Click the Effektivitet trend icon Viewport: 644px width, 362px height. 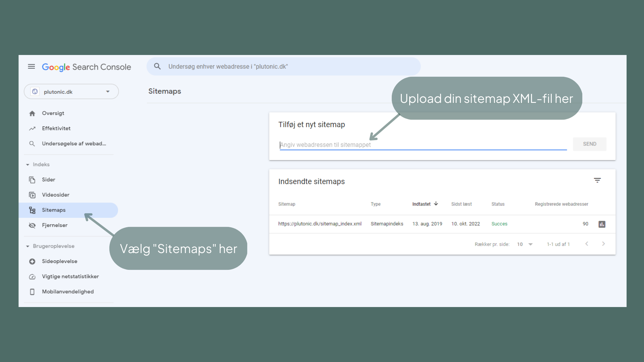tap(32, 128)
